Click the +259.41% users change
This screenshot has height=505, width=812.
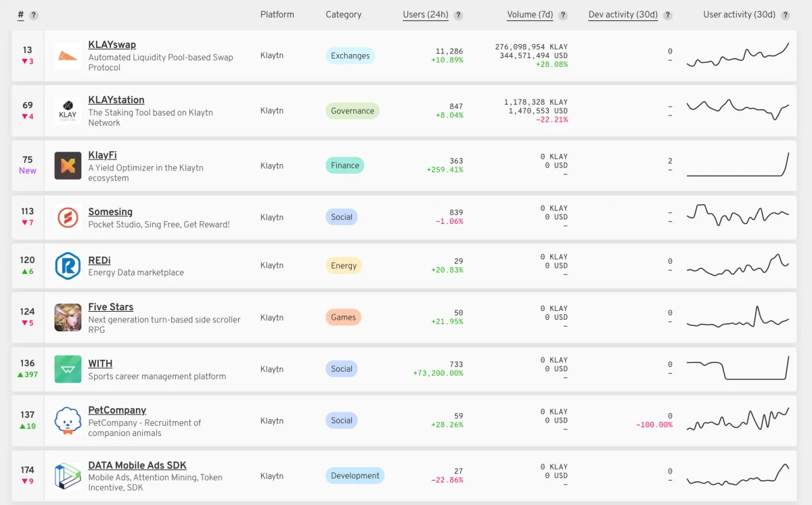pos(445,170)
